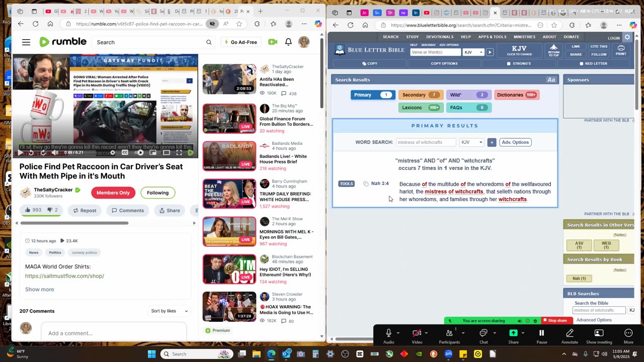Open Zoom from the Windows taskbar

pos(448,354)
